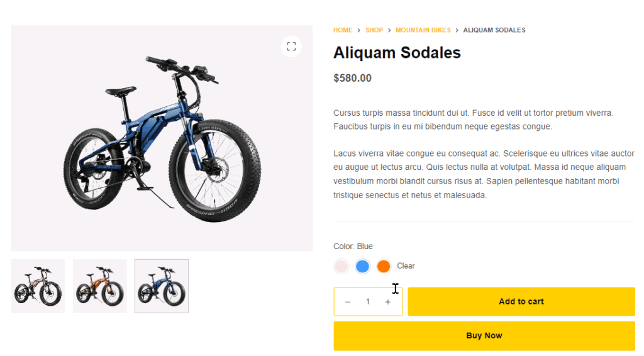Navigate to Mountain Bikes category
Viewport: 644px width, 356px height.
pyautogui.click(x=423, y=30)
